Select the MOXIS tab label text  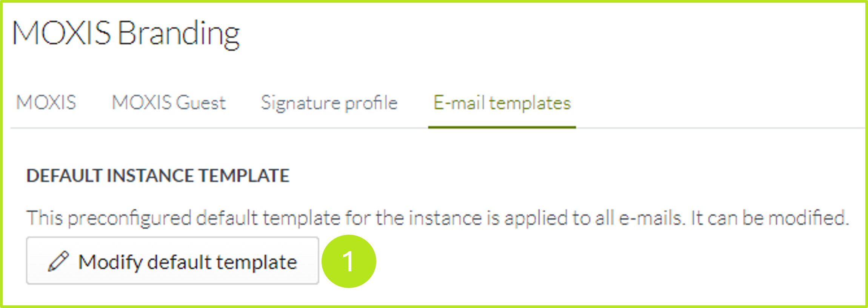[45, 102]
